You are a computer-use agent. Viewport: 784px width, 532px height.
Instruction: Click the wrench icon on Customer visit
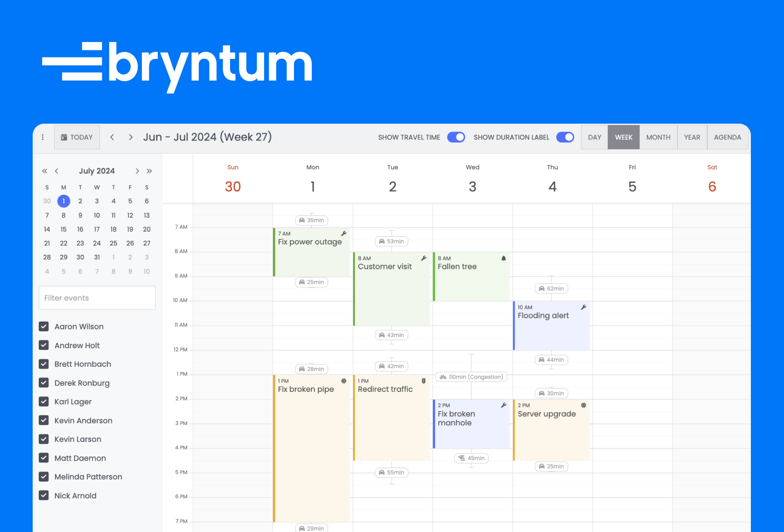pos(424,258)
